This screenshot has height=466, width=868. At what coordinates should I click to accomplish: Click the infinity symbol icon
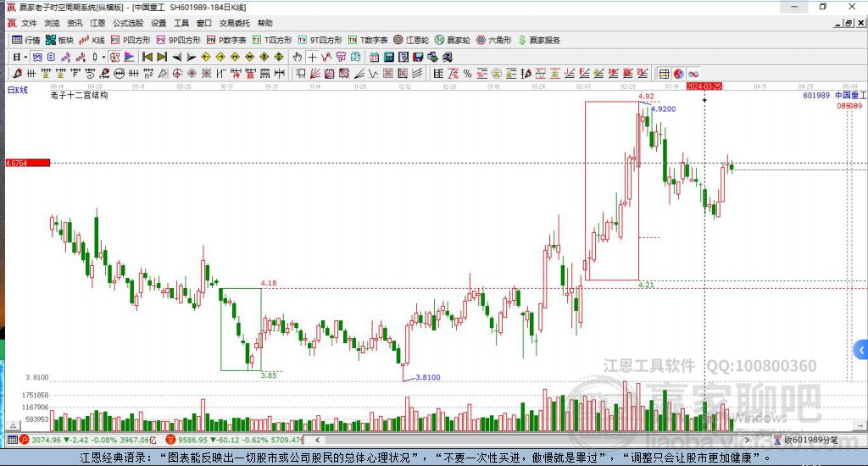[693, 74]
